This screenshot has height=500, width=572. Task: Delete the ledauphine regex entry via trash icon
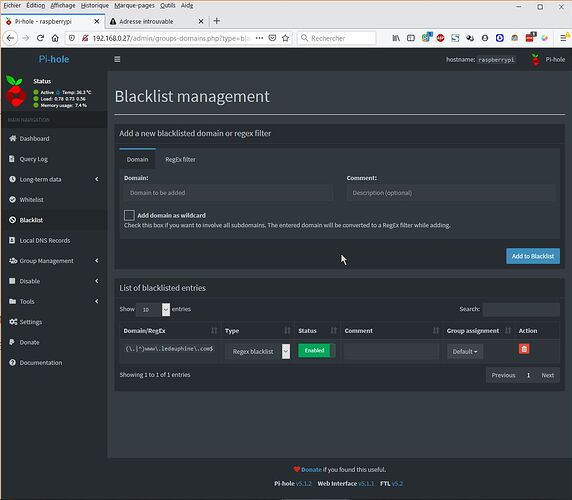(524, 349)
